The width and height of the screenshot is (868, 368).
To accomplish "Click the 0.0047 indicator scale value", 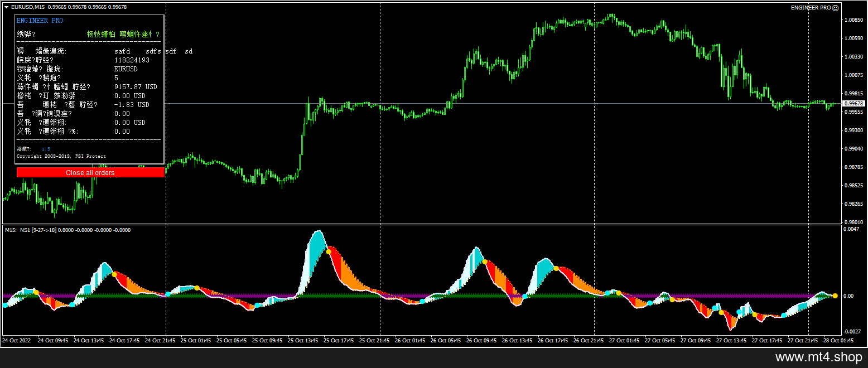I will click(851, 229).
